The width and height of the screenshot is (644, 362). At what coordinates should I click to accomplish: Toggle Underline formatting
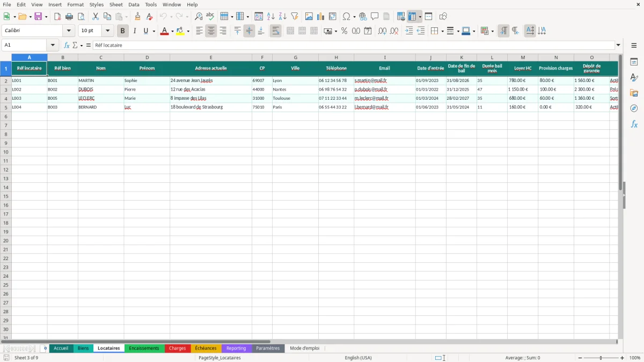click(145, 31)
